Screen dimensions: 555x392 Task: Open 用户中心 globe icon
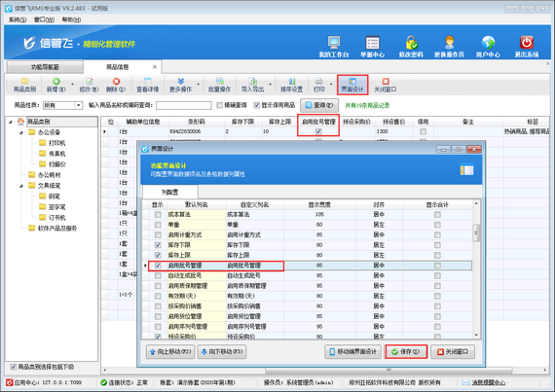[488, 43]
